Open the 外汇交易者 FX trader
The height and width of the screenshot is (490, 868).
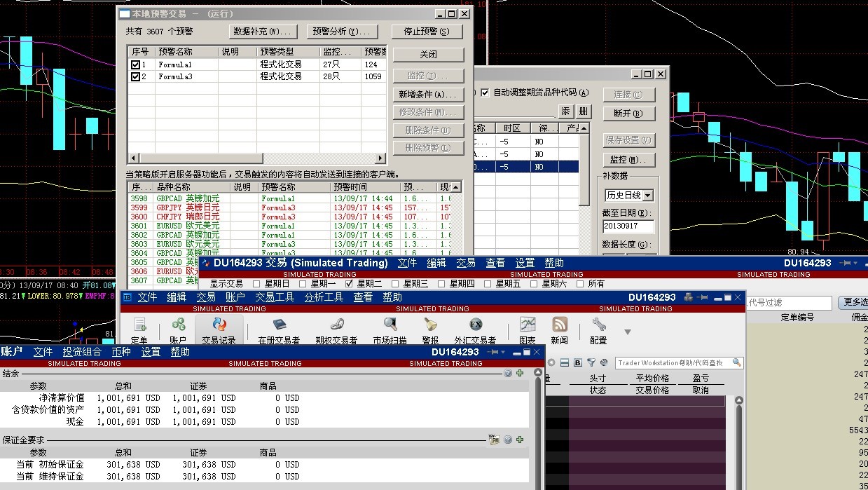(x=475, y=325)
